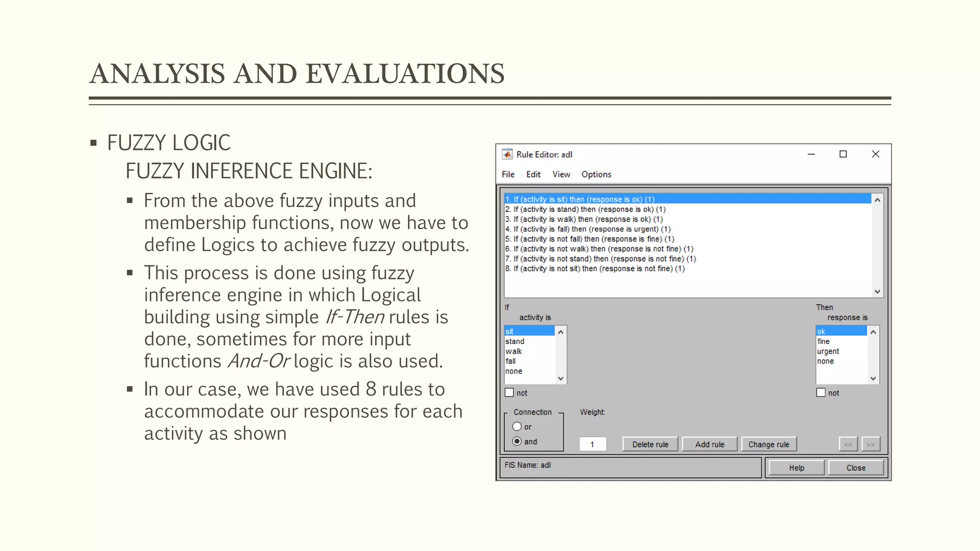This screenshot has height=551, width=980.
Task: Select the 'or' connection radio button
Action: (517, 427)
